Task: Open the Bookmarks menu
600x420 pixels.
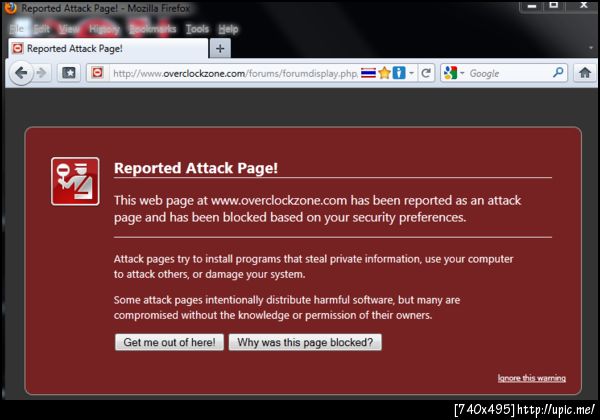Action: pyautogui.click(x=152, y=29)
